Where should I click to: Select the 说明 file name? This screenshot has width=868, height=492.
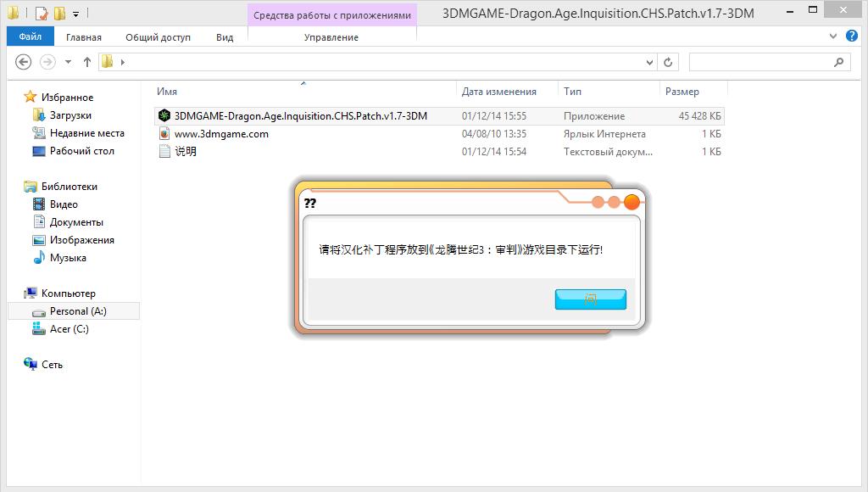(x=186, y=151)
